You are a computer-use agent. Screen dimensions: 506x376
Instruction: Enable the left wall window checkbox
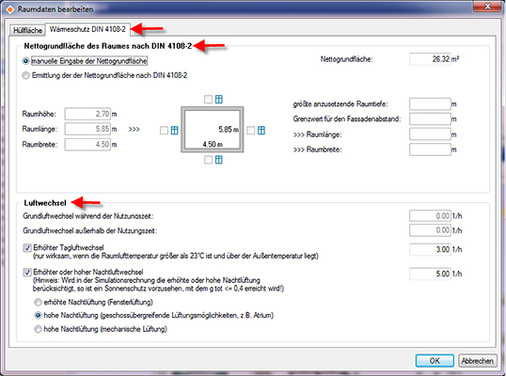(164, 130)
